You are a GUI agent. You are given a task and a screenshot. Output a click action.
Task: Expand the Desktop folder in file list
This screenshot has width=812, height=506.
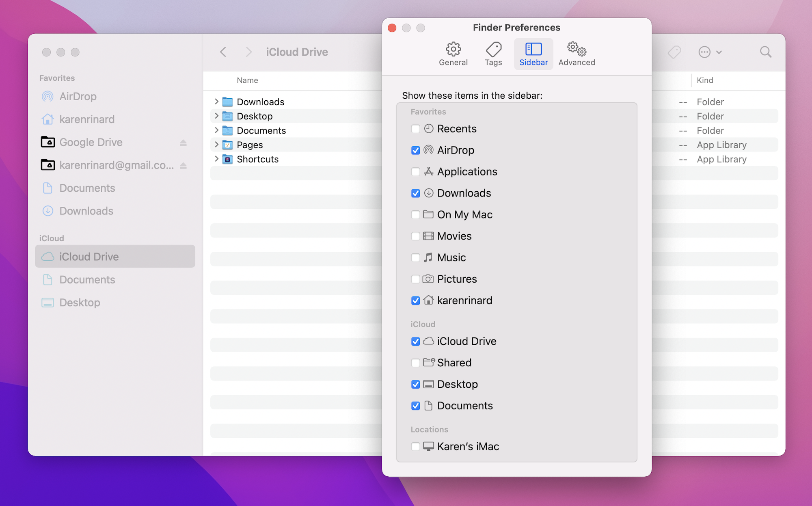[x=216, y=116]
